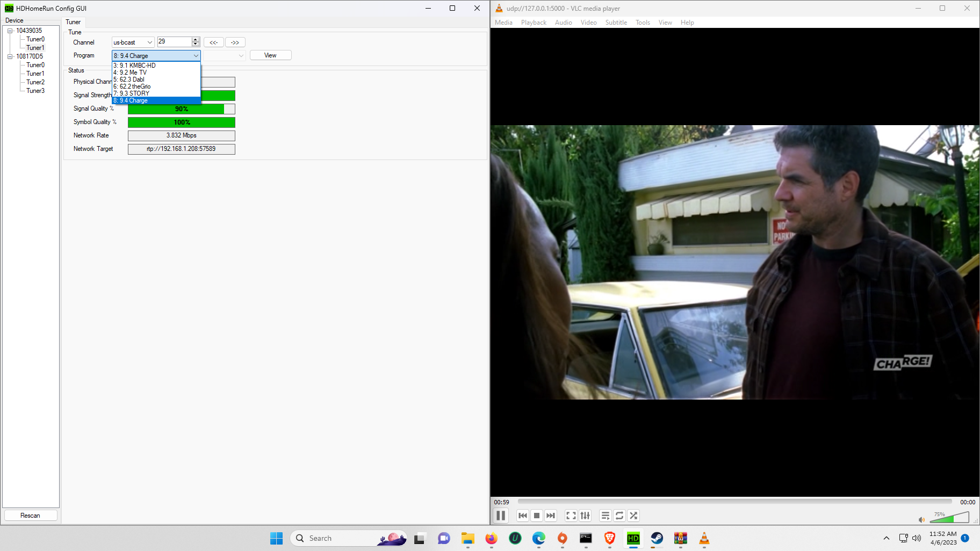Increment the channel number stepper up
The image size is (980, 551).
point(196,40)
